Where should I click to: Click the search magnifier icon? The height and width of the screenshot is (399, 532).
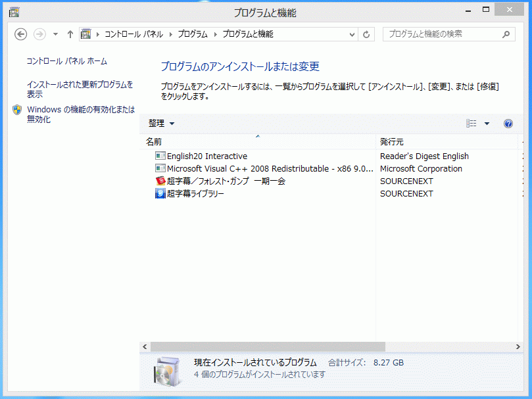pyautogui.click(x=506, y=34)
